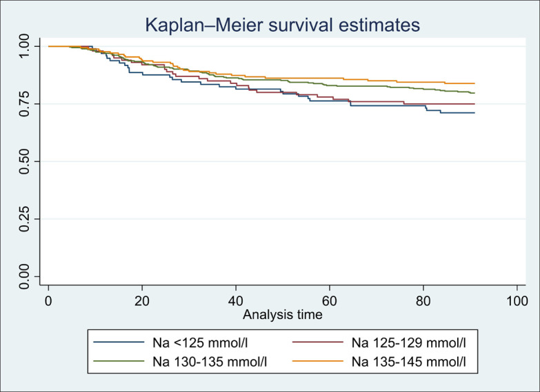Click the 100 x-axis tick label
The image size is (540, 392).
point(517,301)
